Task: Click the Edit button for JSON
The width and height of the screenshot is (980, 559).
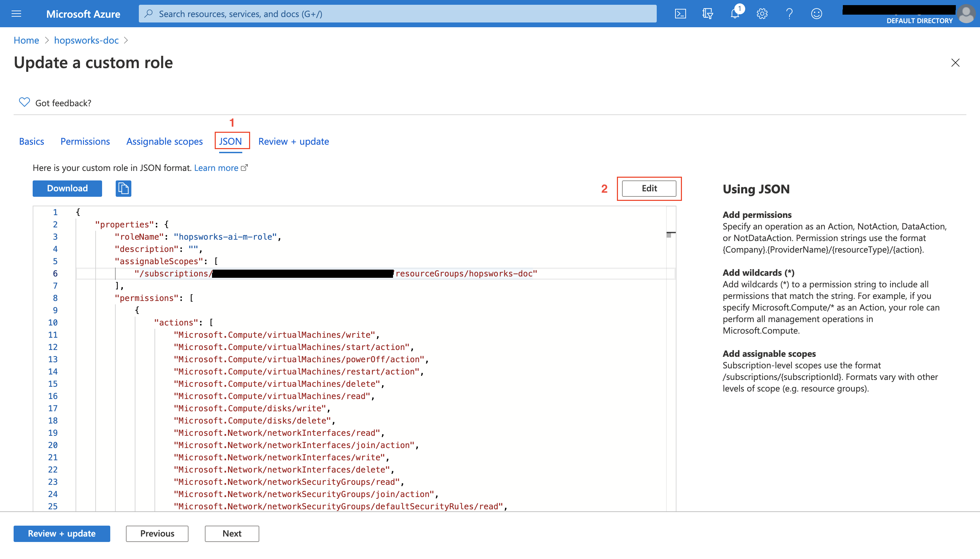Action: (649, 189)
